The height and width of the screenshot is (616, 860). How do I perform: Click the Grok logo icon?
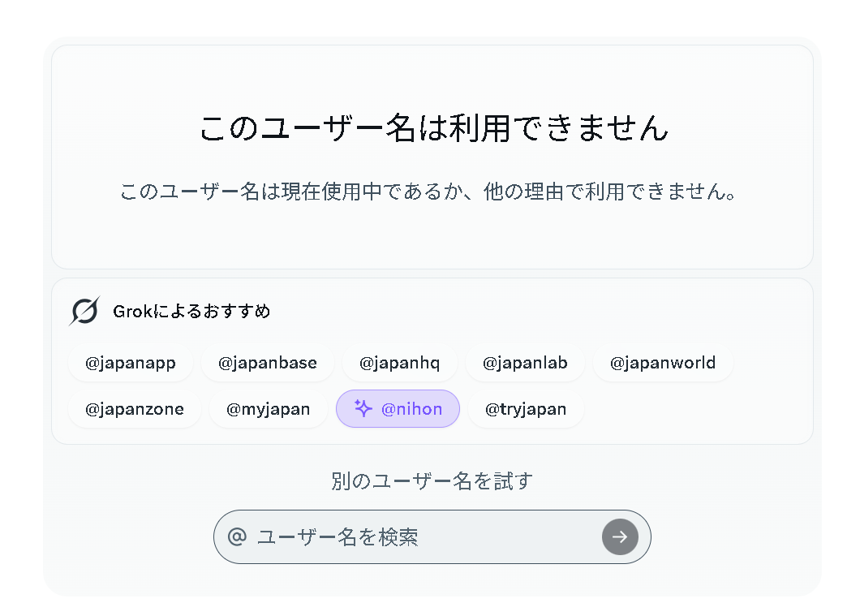pos(84,311)
